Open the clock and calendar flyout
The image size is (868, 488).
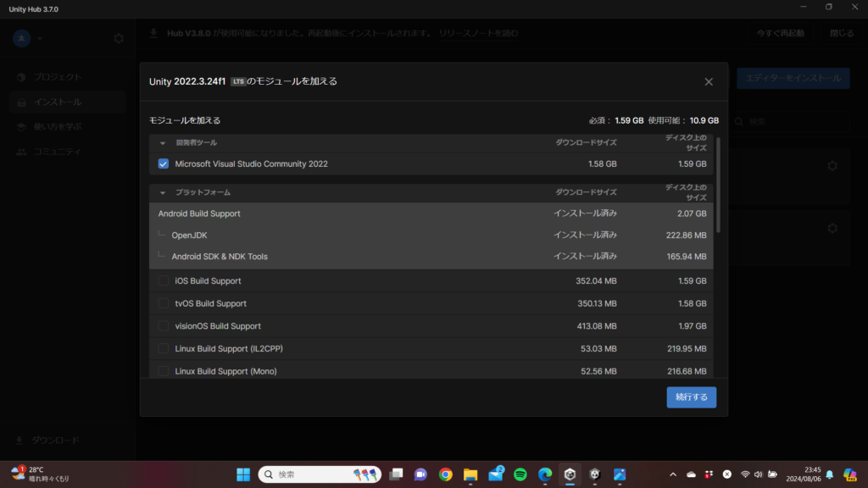pyautogui.click(x=804, y=474)
